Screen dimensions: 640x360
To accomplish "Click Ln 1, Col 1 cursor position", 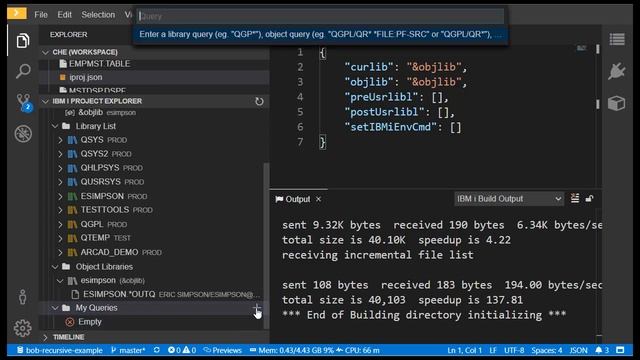I will (x=464, y=350).
